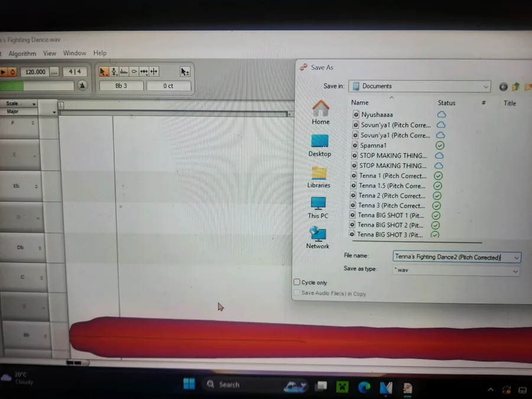Open This PC location in Save As
Image resolution: width=532 pixels, height=399 pixels.
click(318, 207)
